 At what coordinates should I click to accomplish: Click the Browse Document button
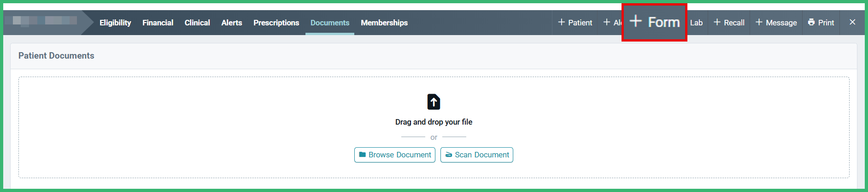395,155
